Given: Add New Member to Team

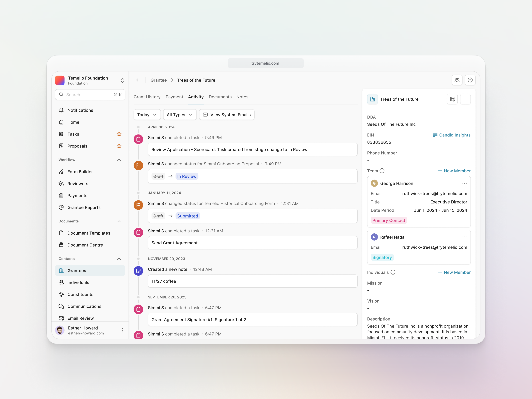Looking at the screenshot, I should click(454, 171).
